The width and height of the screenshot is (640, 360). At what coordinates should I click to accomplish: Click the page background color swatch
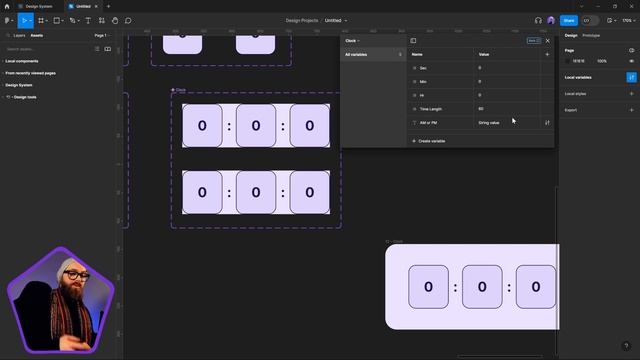coord(567,61)
